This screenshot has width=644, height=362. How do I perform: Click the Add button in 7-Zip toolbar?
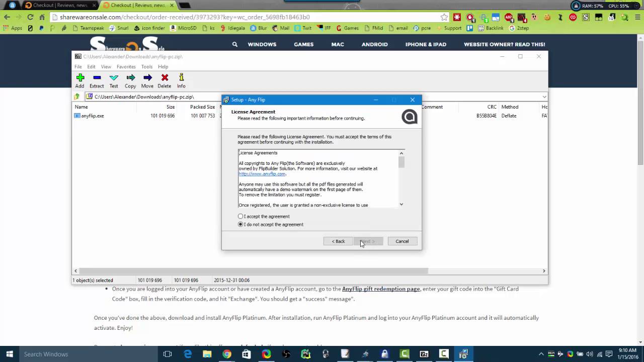(80, 80)
